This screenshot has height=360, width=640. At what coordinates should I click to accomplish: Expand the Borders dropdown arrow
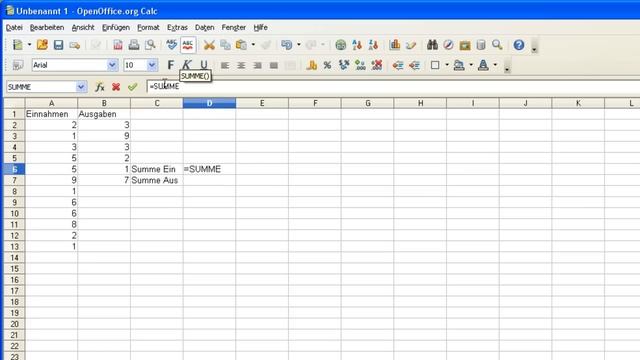[x=447, y=65]
